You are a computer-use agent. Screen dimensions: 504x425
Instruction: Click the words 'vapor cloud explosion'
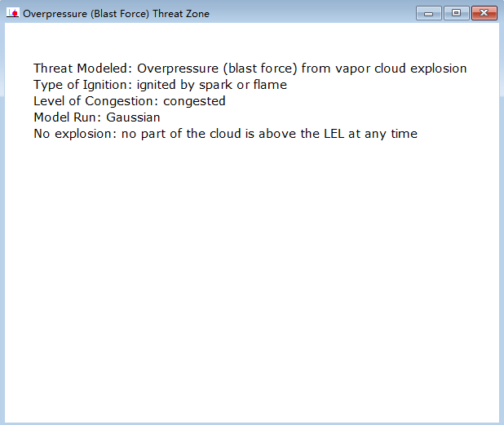pyautogui.click(x=400, y=69)
